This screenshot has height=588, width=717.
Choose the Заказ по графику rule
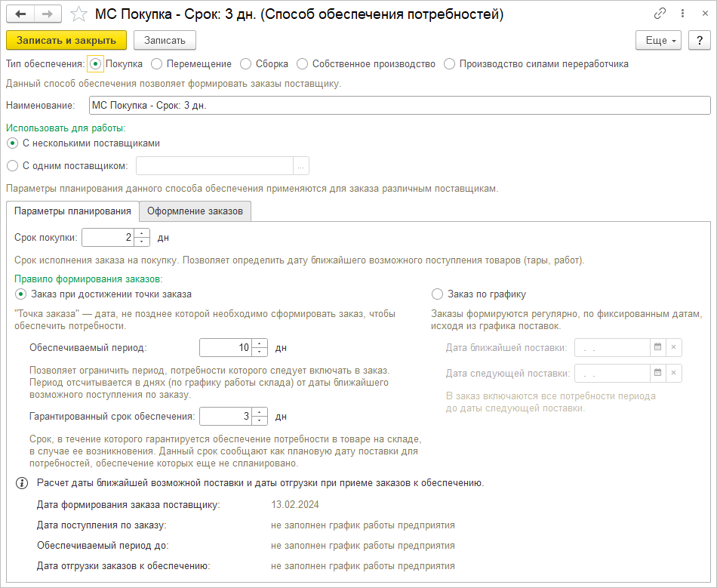pos(437,294)
